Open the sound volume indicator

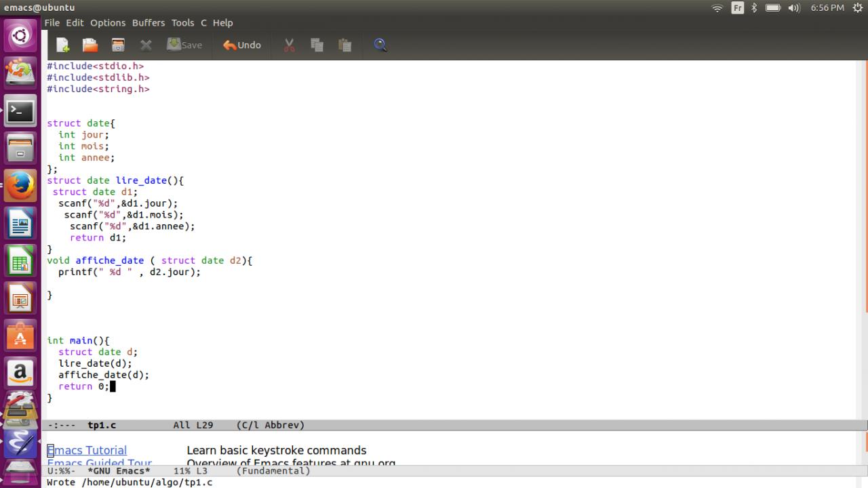coord(795,8)
